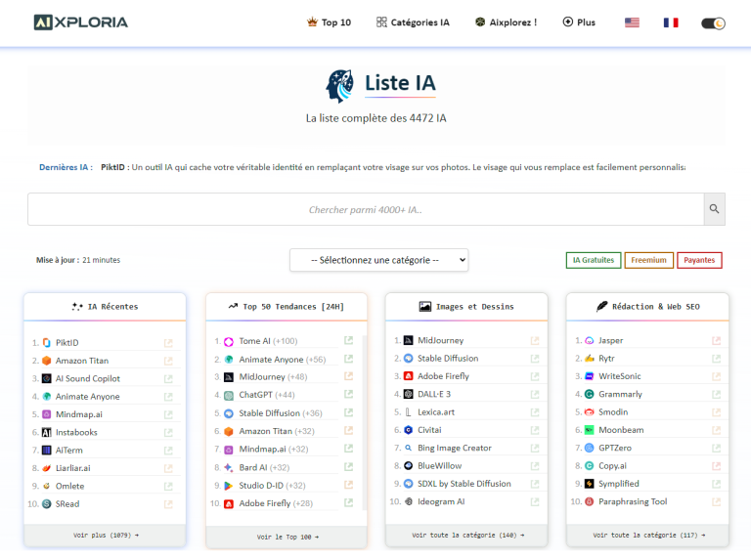Click the 'Images et Dessins' card header
751x560 pixels.
[x=466, y=307]
